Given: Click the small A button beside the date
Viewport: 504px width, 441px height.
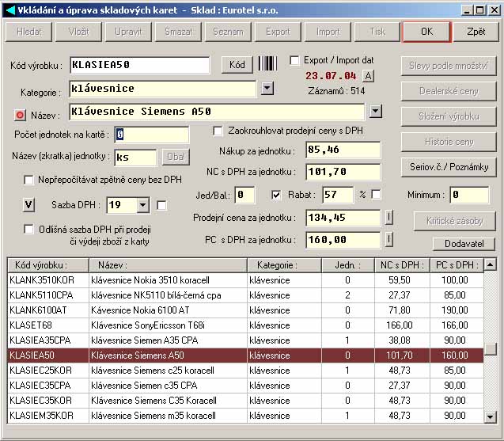Looking at the screenshot, I should point(369,76).
